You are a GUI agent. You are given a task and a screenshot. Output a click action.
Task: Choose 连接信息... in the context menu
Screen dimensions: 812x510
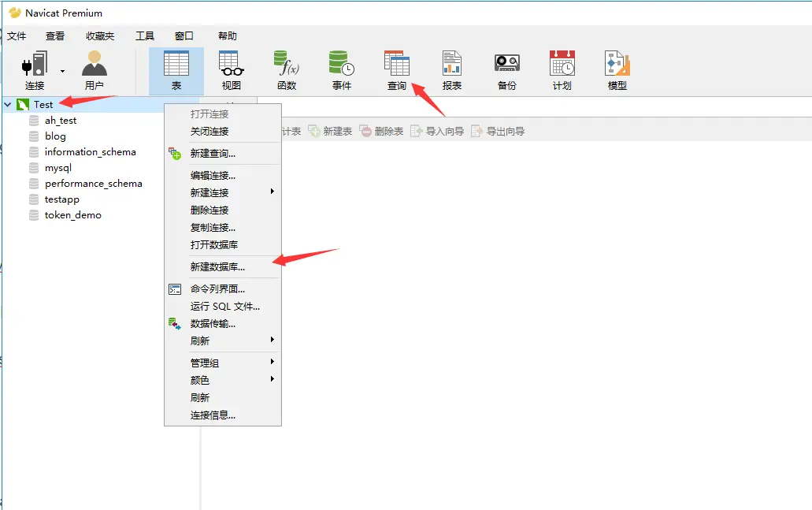(223, 415)
